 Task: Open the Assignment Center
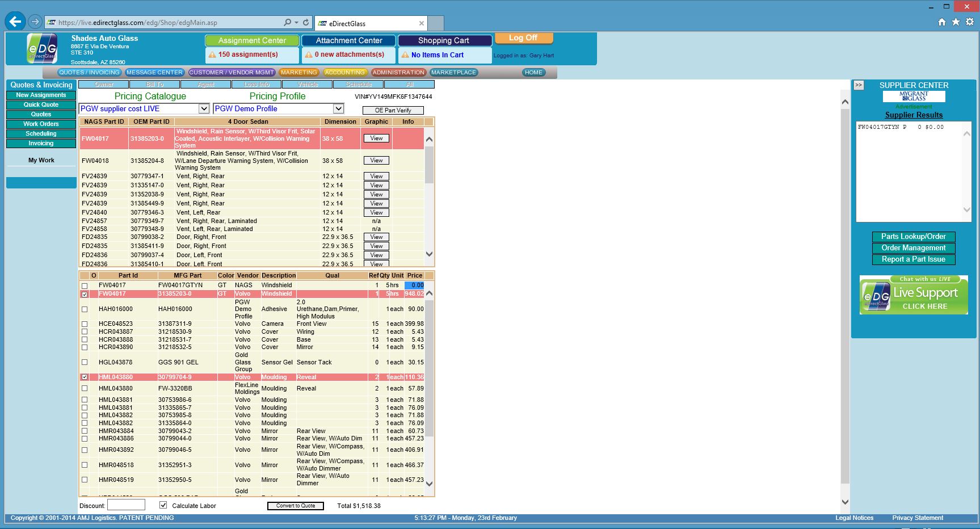pos(252,41)
